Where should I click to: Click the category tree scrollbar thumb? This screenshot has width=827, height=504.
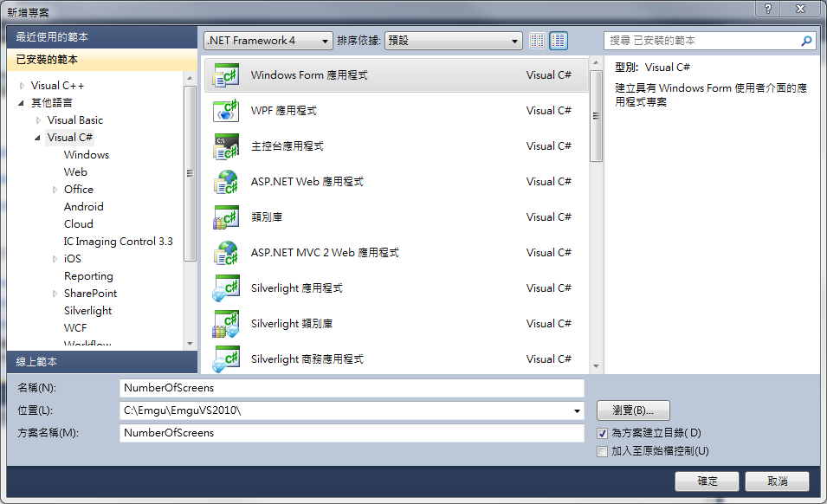pos(190,173)
